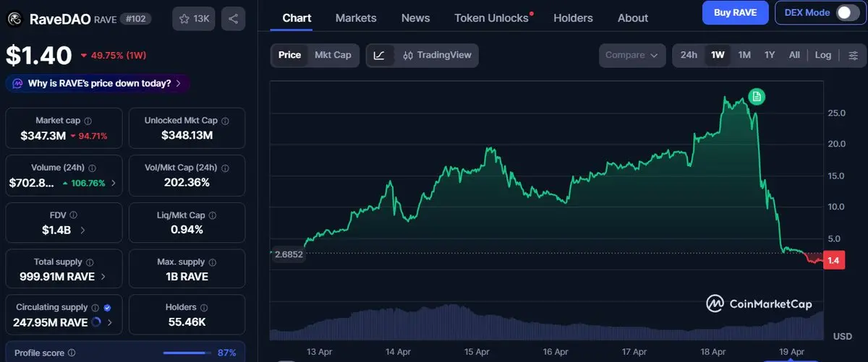The width and height of the screenshot is (868, 362).
Task: Select 1W time range
Action: click(718, 55)
